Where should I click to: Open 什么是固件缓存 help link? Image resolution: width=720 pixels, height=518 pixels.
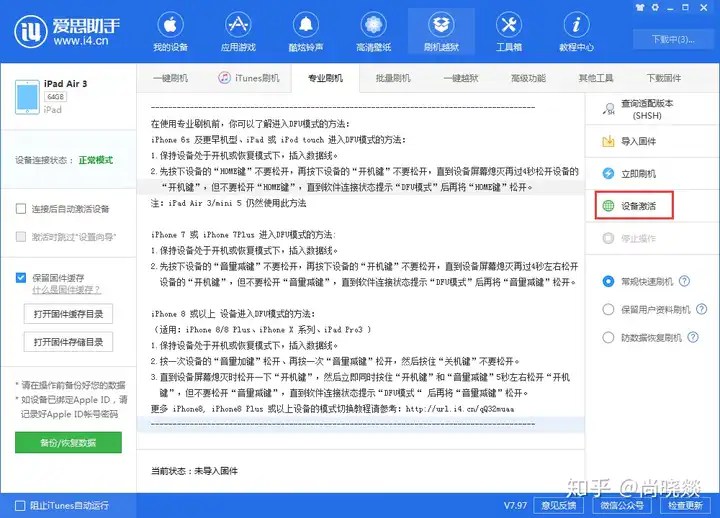pyautogui.click(x=66, y=290)
